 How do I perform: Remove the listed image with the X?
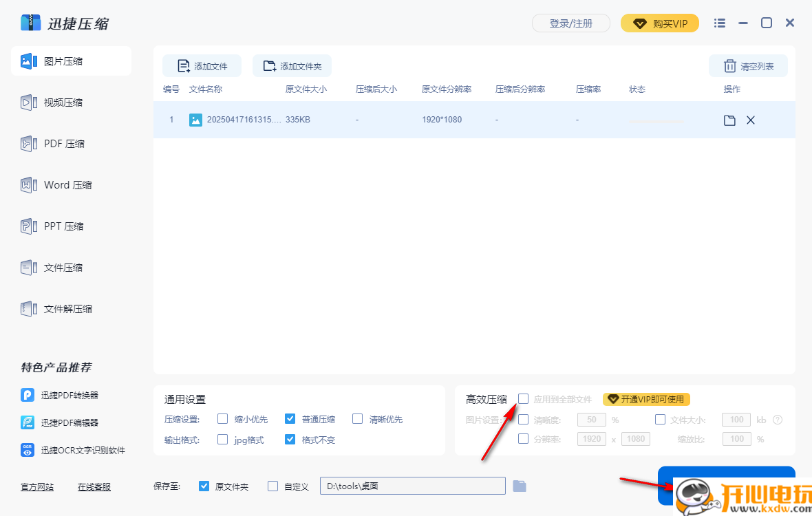click(750, 119)
